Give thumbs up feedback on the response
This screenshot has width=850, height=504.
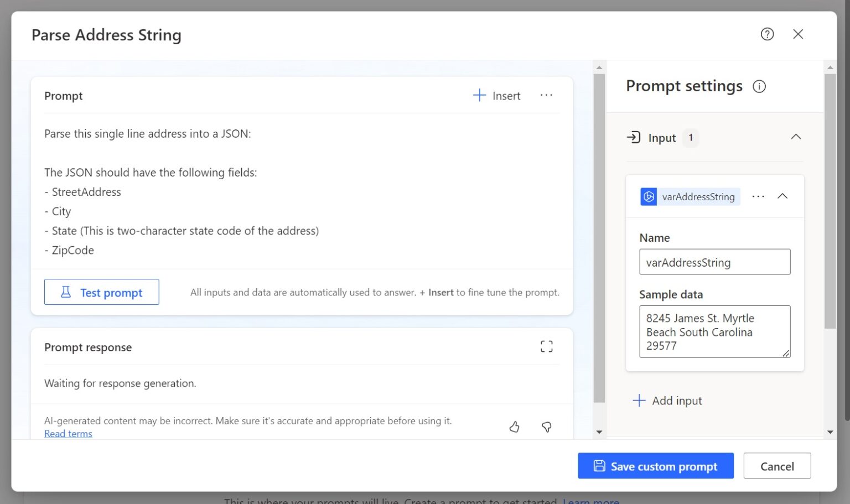(514, 427)
